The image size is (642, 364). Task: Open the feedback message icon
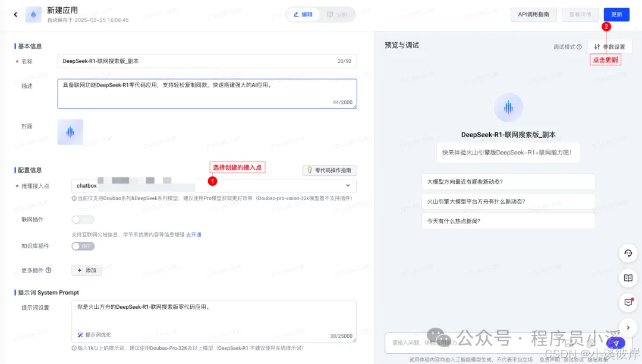coord(628,303)
